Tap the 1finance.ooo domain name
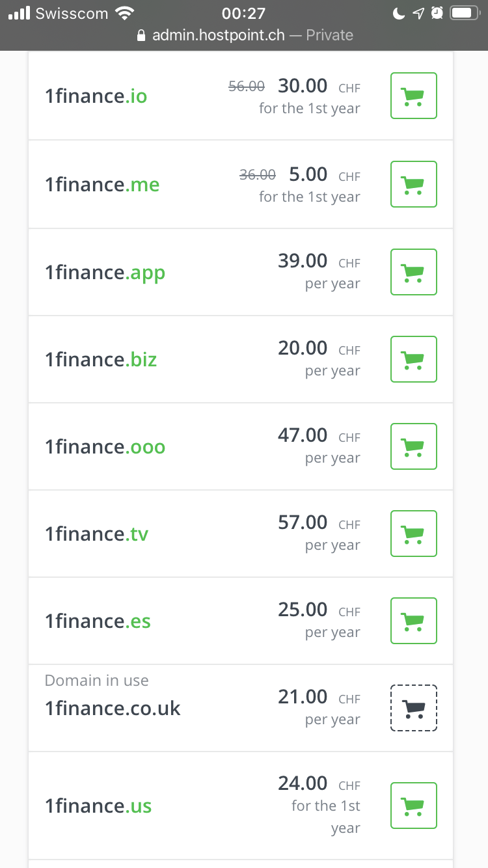Screen dimensions: 488x868 (105, 447)
